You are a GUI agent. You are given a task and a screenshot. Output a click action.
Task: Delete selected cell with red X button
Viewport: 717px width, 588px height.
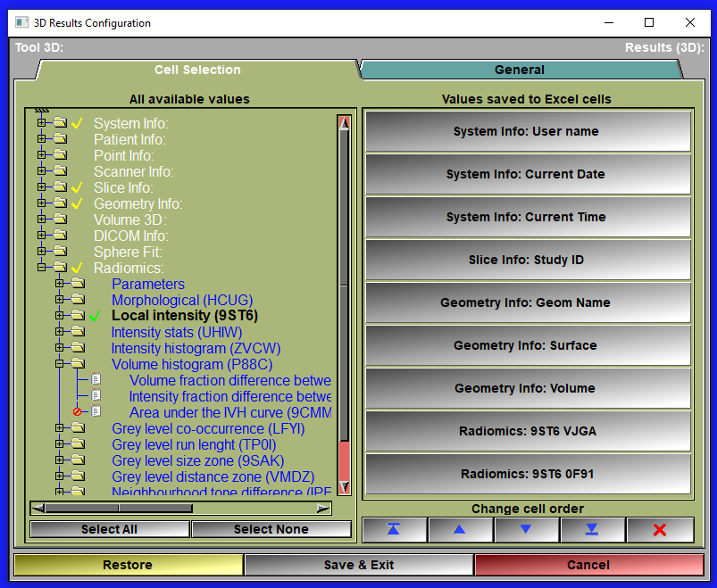[660, 529]
